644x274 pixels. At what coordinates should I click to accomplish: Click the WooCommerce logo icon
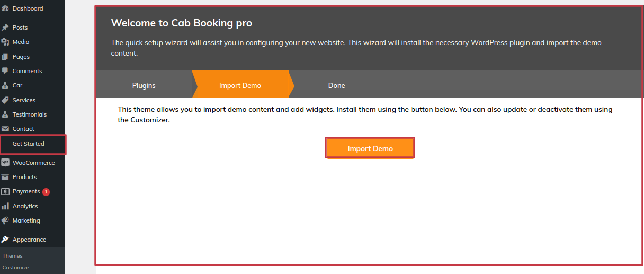tap(5, 163)
